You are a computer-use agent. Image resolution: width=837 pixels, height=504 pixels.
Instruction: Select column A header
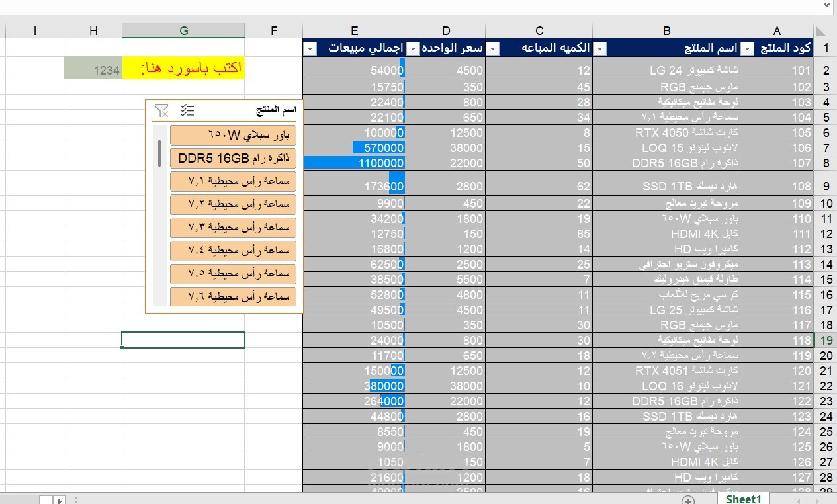point(777,30)
